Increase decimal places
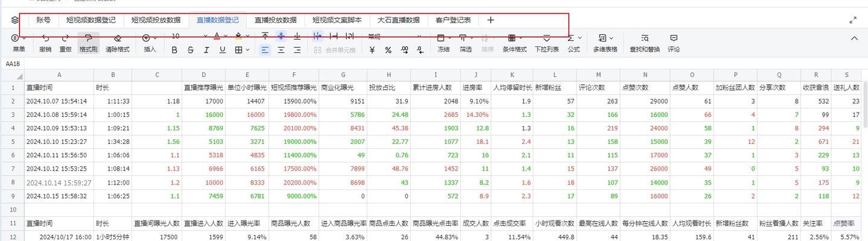The height and width of the screenshot is (241, 868). coord(404,50)
